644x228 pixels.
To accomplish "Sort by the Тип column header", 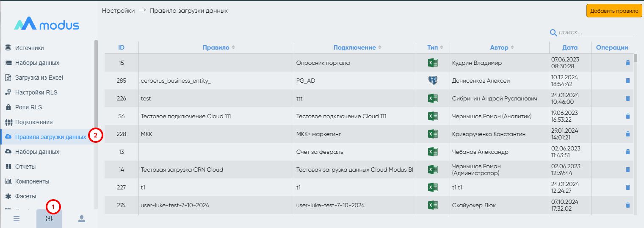I will click(x=435, y=47).
